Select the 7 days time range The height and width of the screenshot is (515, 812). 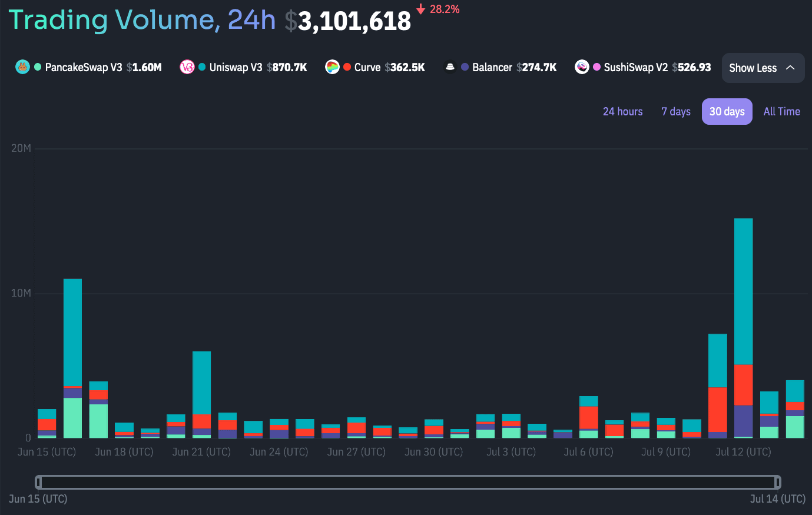(x=675, y=111)
